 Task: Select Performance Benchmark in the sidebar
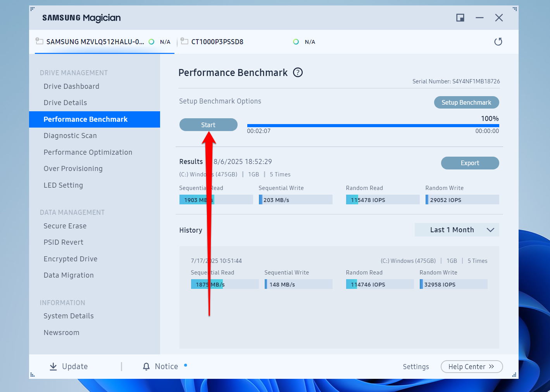95,119
